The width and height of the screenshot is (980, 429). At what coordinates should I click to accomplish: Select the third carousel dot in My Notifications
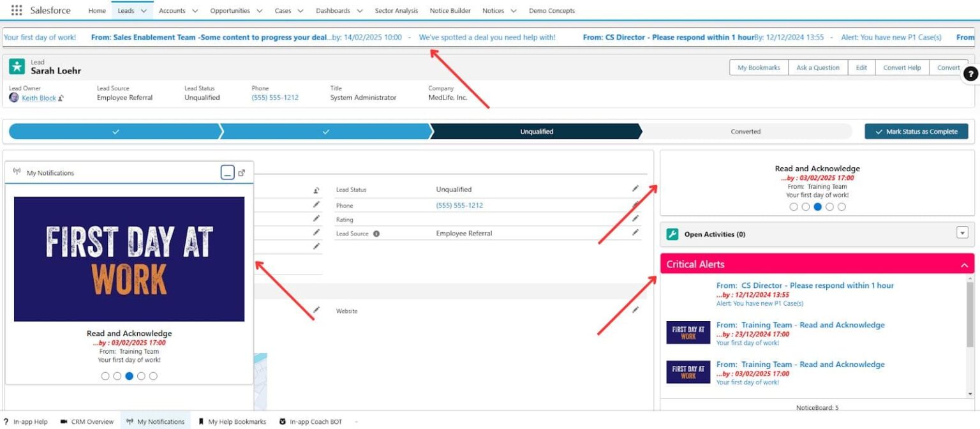pyautogui.click(x=130, y=376)
